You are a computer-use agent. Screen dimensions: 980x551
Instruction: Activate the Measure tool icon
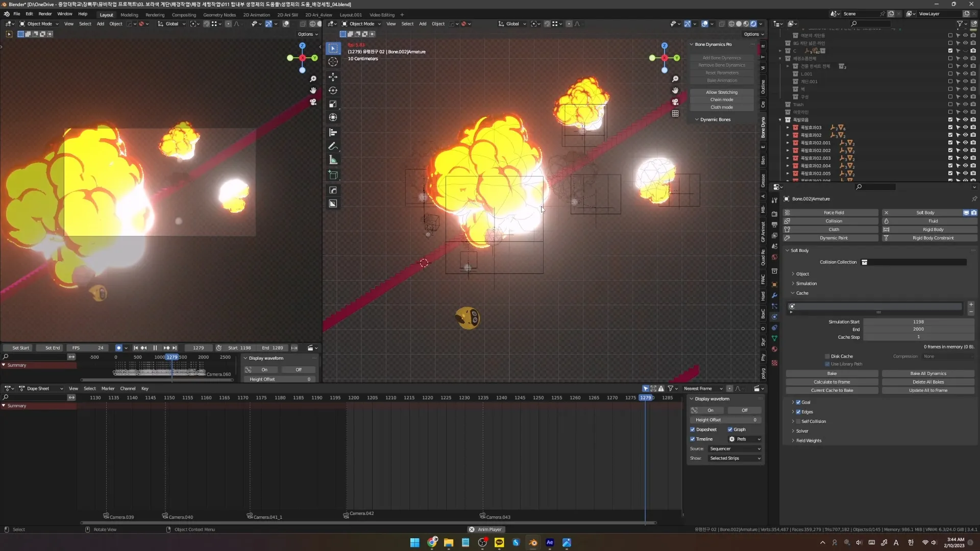333,160
